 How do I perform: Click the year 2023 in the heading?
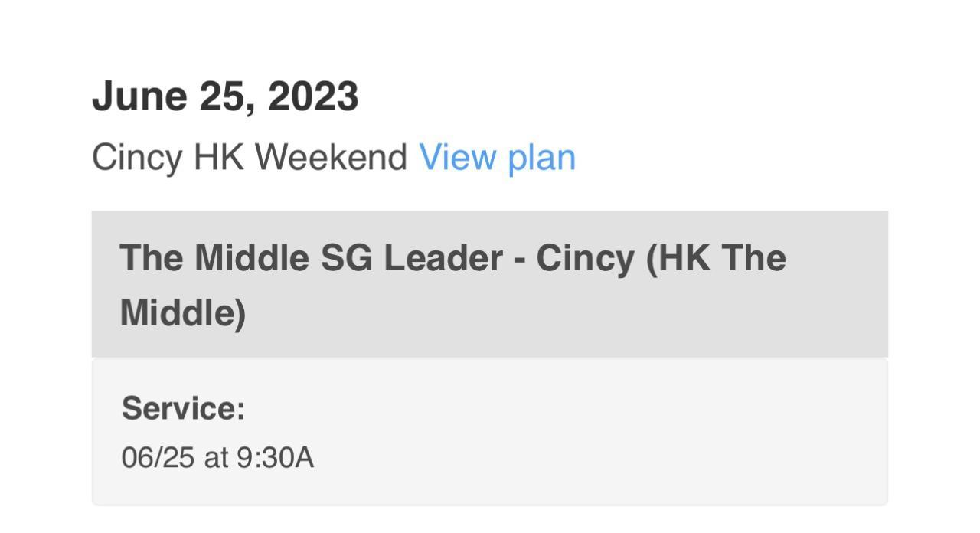pyautogui.click(x=313, y=97)
